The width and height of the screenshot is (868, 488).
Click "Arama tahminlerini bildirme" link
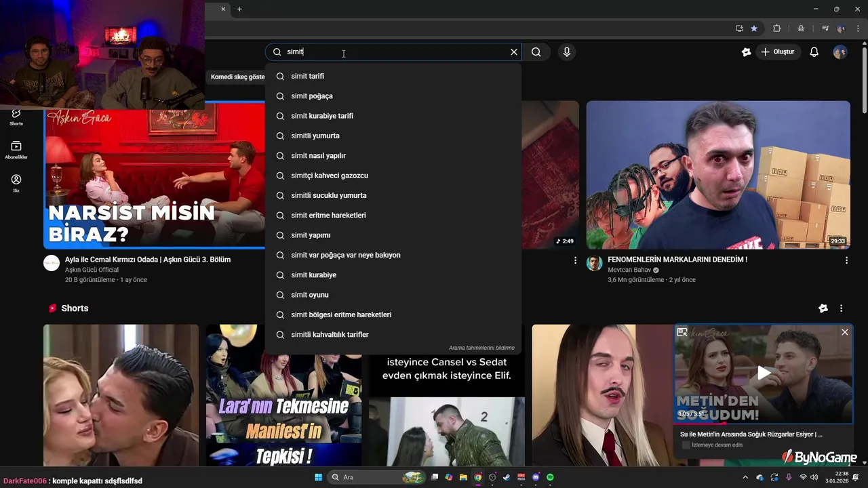481,348
